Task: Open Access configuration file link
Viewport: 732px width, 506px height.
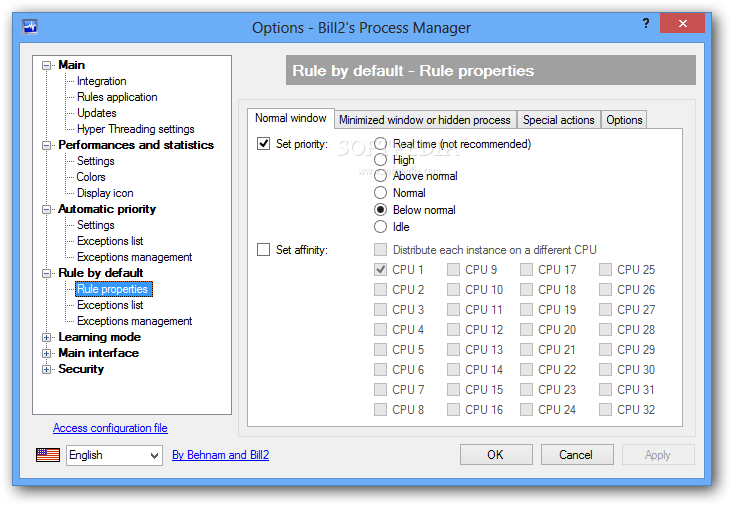Action: [110, 428]
